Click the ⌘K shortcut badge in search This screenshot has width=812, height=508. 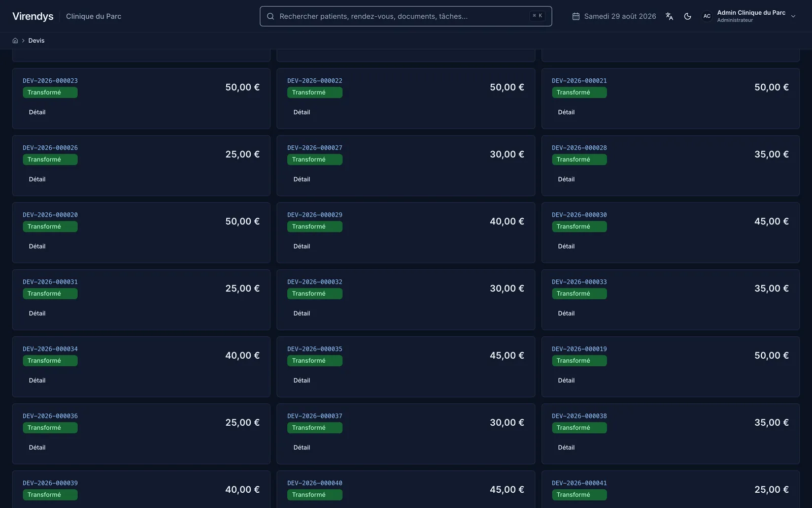pos(537,16)
